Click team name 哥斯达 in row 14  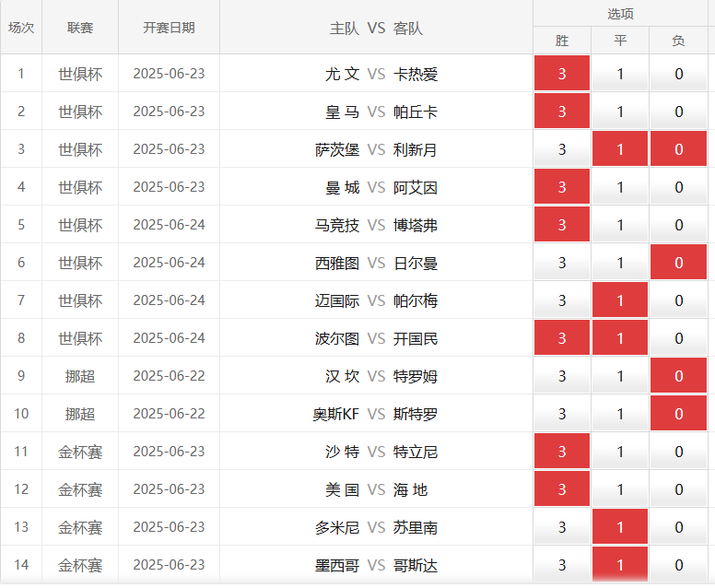point(416,566)
